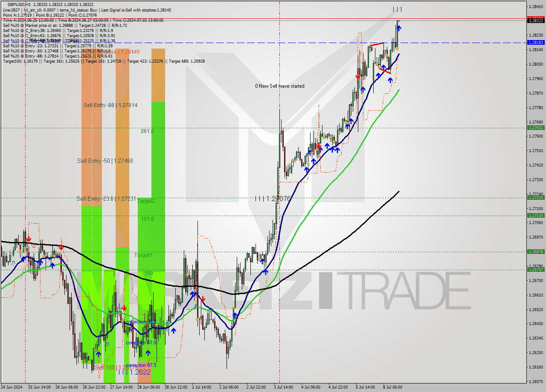Click the 'Sell Entry -23.6 | 1.27231' label
The height and width of the screenshot is (392, 546).
(x=106, y=199)
